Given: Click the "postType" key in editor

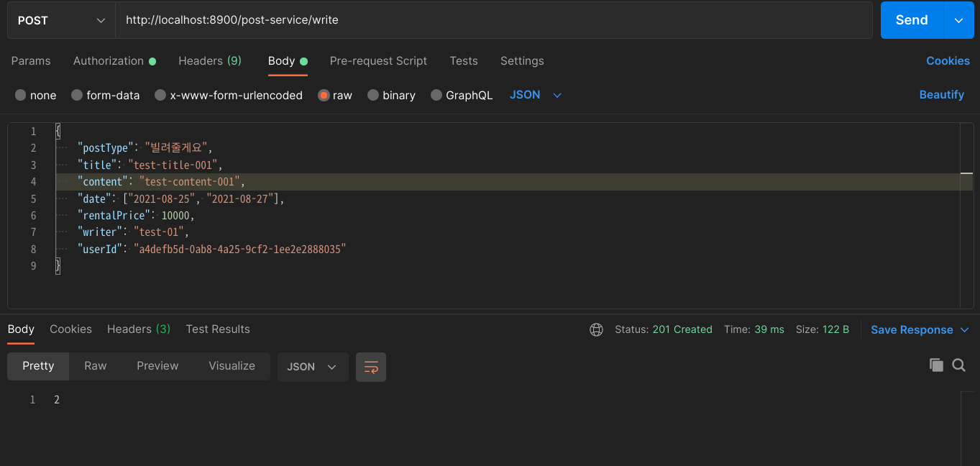Looking at the screenshot, I should [x=106, y=148].
